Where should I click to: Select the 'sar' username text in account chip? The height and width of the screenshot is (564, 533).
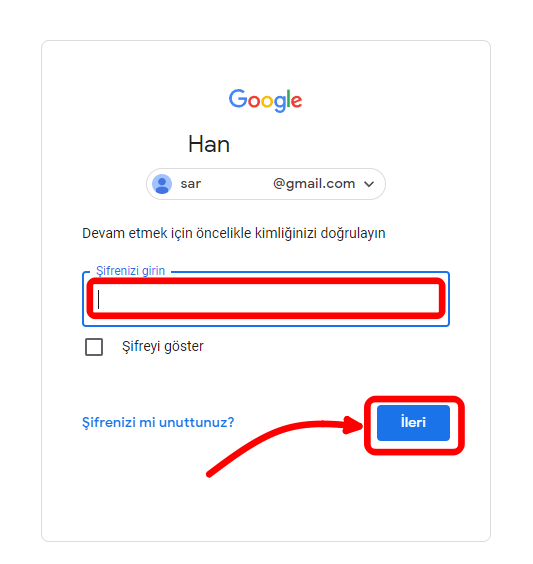click(191, 184)
